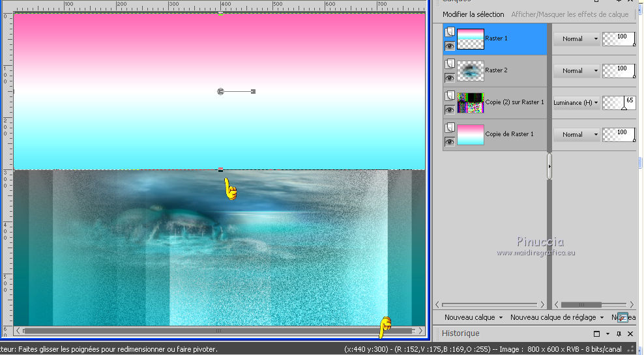This screenshot has width=644, height=355.
Task: Click the layer type icon of Raster 2
Action: point(450,64)
